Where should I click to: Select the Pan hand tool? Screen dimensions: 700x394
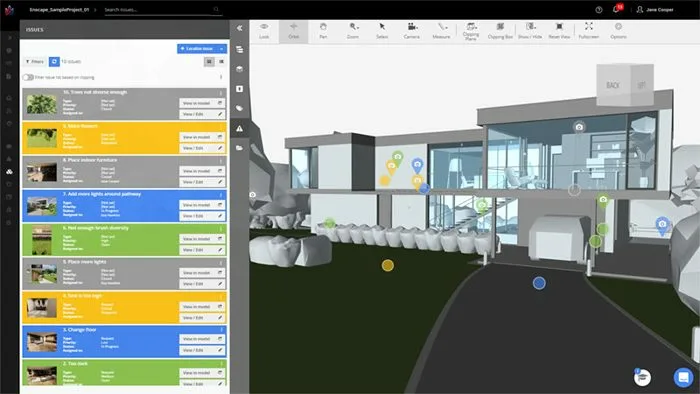(x=323, y=31)
